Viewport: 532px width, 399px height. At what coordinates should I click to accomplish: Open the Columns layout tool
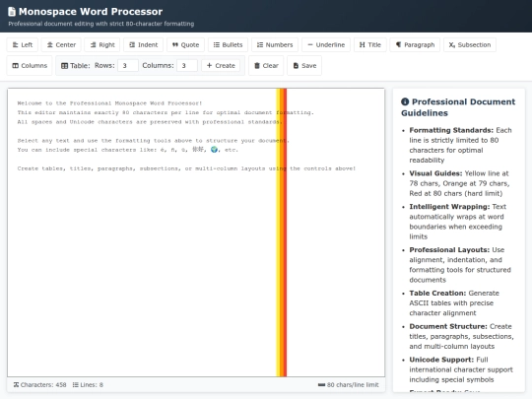[x=30, y=65]
